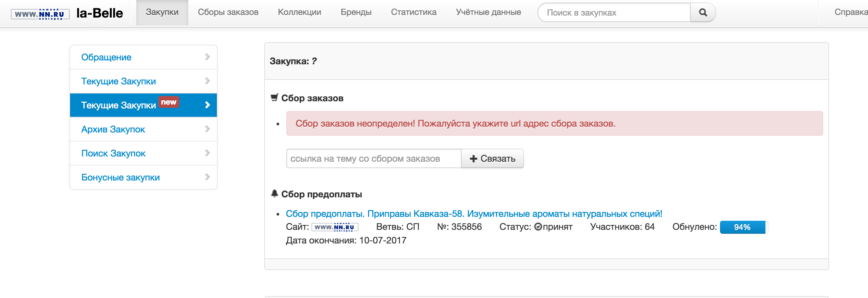Open the Сбор предоплаты Приправы Кавказа-58 link
Screen dimensions: 868x298
(474, 214)
